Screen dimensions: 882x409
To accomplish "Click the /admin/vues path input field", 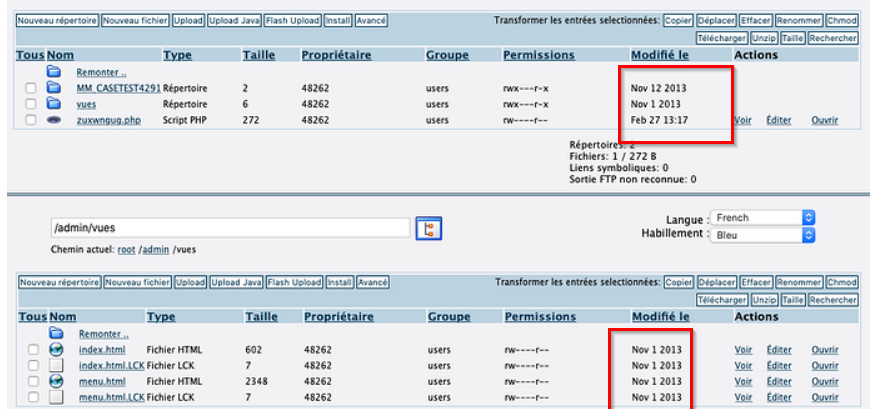I will click(x=230, y=228).
